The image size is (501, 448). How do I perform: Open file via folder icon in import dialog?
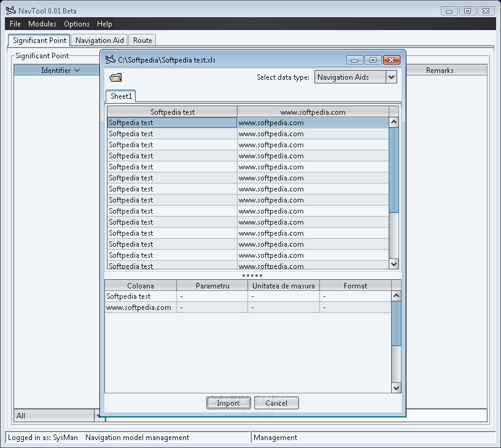tap(115, 77)
